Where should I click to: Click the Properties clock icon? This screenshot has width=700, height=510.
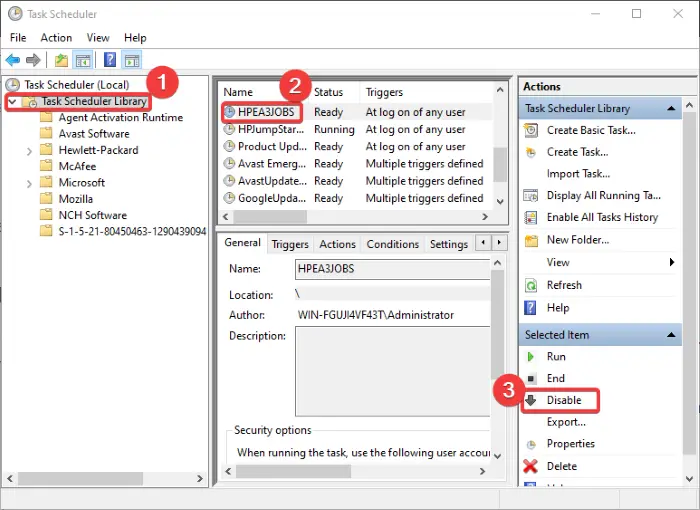tap(531, 444)
